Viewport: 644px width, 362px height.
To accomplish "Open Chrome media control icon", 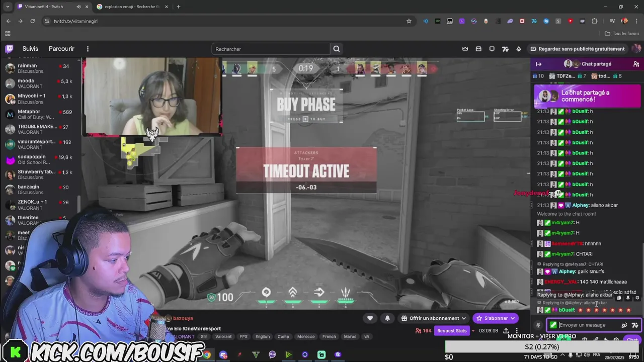I will pos(612,21).
